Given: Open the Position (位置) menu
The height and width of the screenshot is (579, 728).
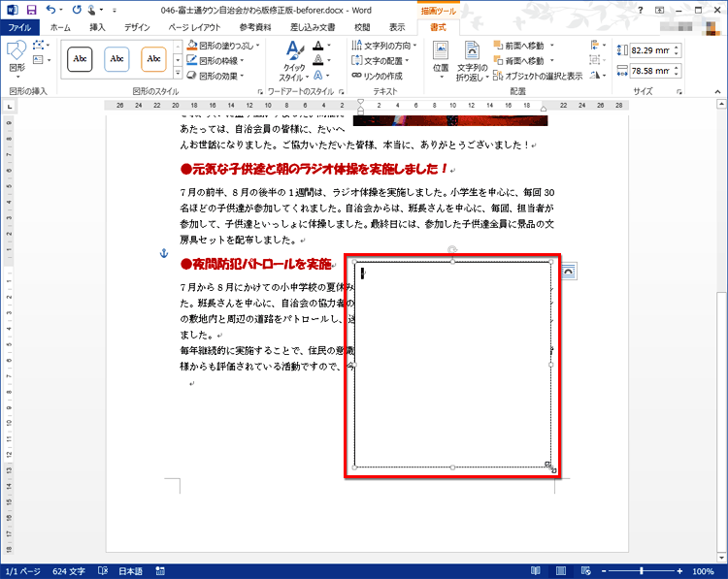Looking at the screenshot, I should pyautogui.click(x=441, y=60).
